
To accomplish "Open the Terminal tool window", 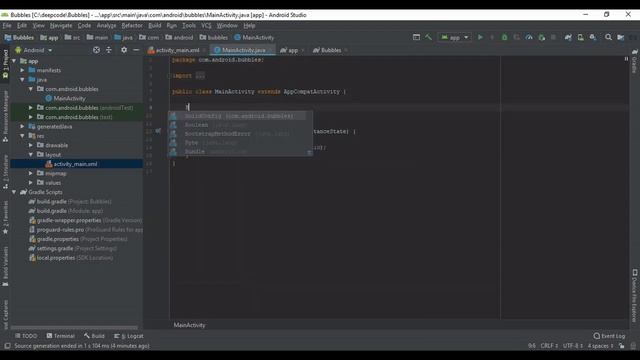I will (60, 336).
